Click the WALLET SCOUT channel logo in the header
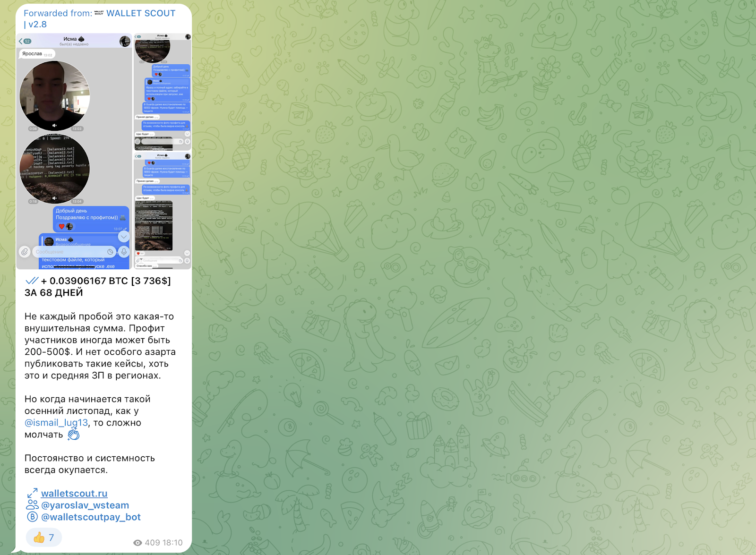Image resolution: width=756 pixels, height=555 pixels. point(99,13)
